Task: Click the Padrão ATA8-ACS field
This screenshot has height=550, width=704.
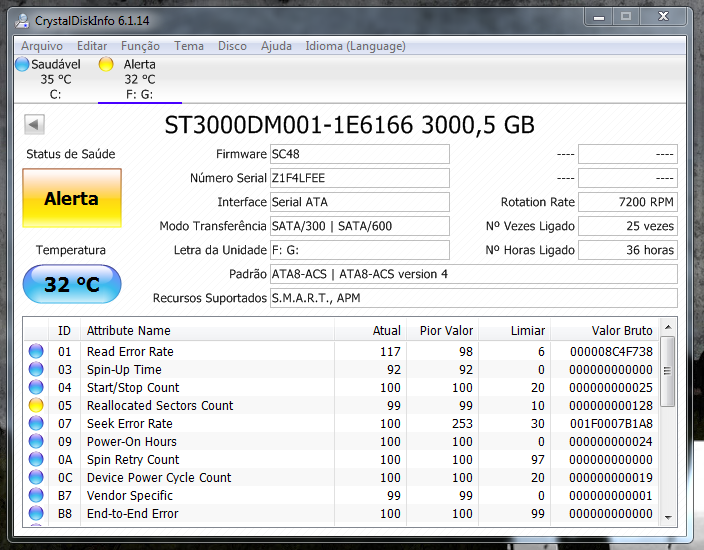Action: pos(474,274)
